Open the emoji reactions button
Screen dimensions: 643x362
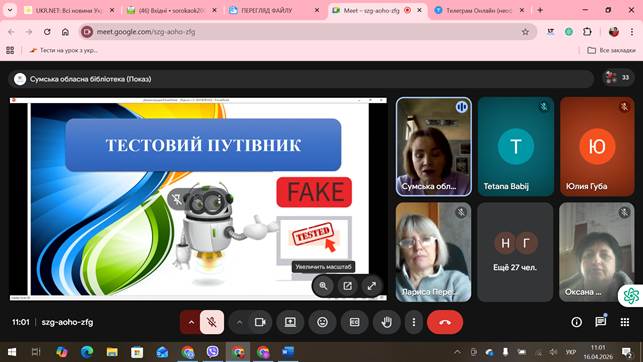[323, 322]
